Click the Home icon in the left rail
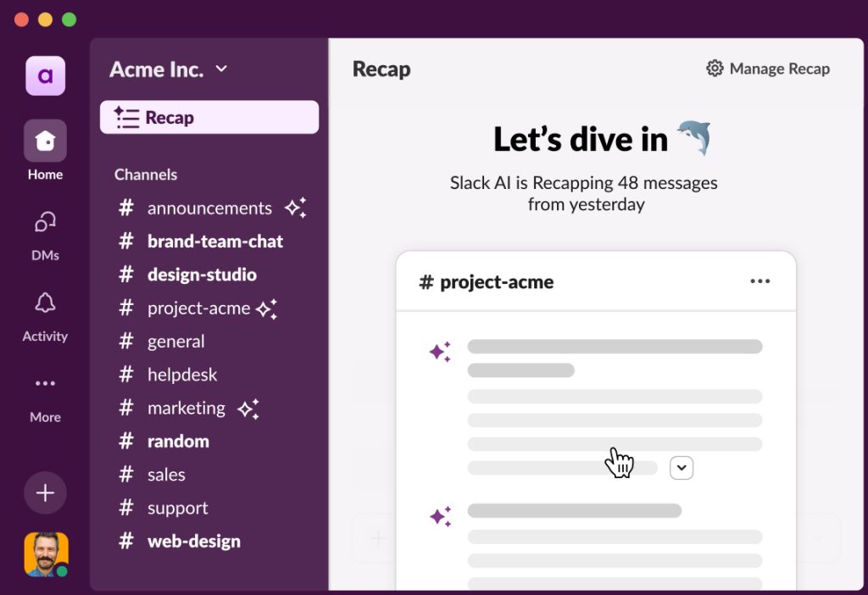This screenshot has height=595, width=868. [x=44, y=141]
